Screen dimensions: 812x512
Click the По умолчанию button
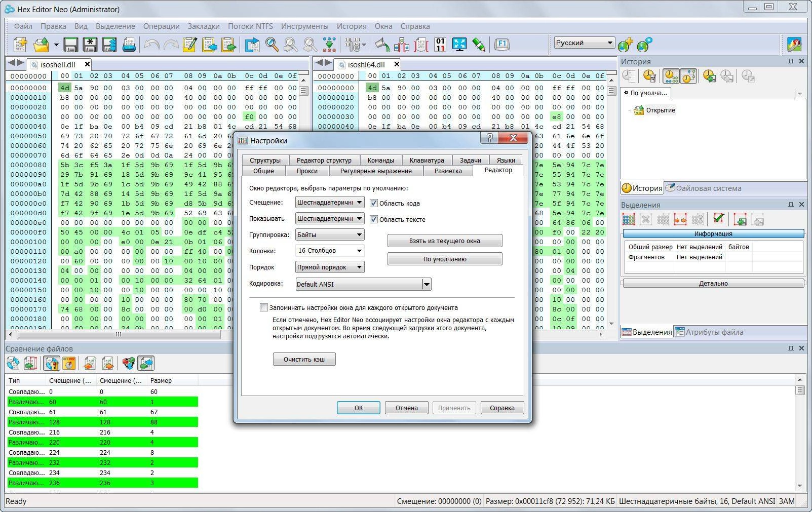(445, 259)
